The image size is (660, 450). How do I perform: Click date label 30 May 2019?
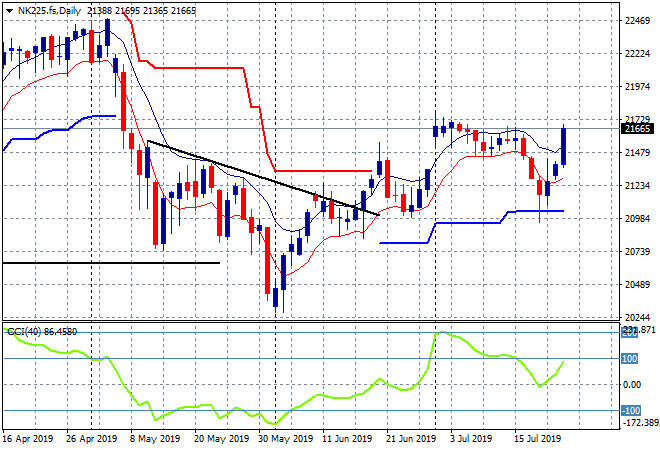285,439
